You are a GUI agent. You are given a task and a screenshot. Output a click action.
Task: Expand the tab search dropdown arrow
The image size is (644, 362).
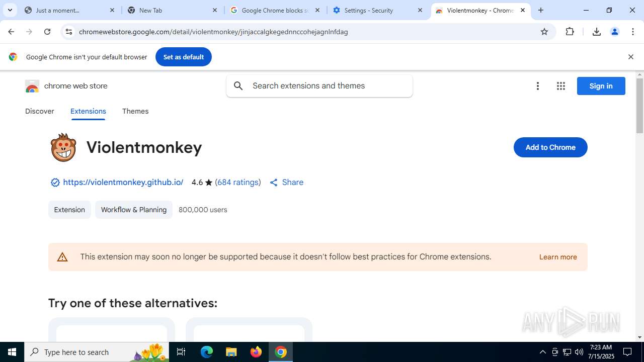point(10,10)
